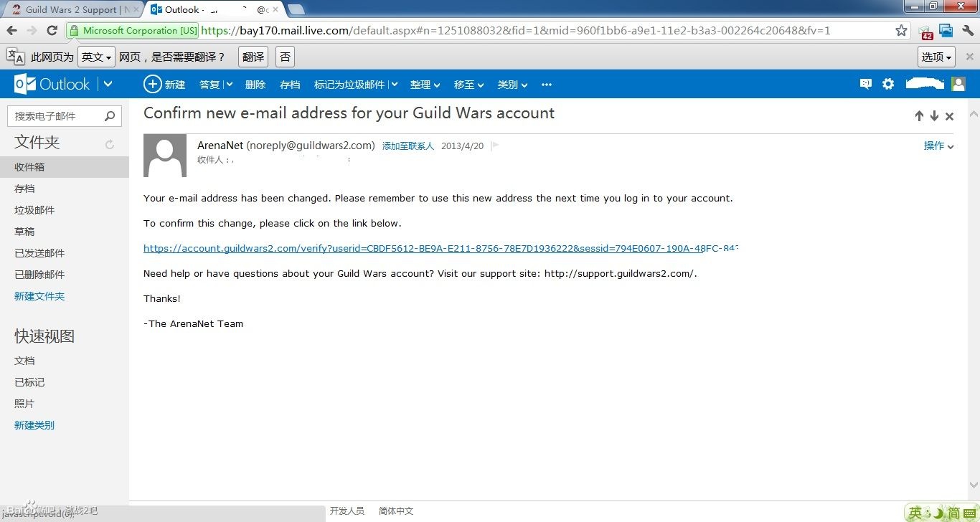
Task: Click the 新建类别 (New category) link
Action: click(34, 425)
